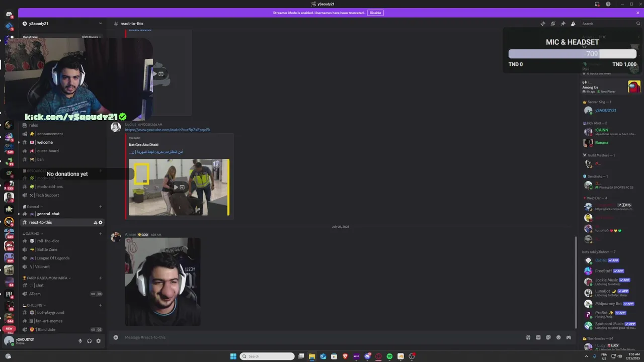Open the Among Us activity card
644x362 pixels.
coord(611,87)
